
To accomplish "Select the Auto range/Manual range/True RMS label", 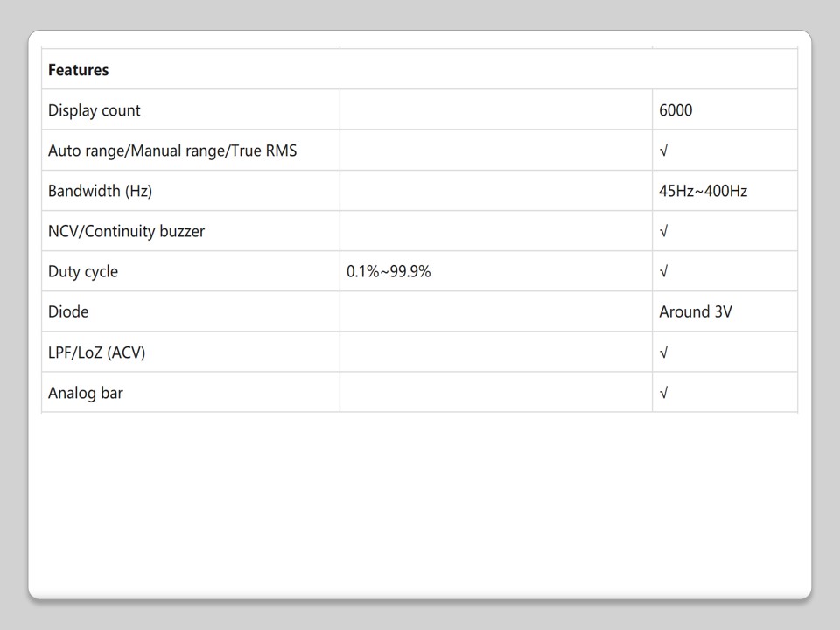I will click(172, 150).
